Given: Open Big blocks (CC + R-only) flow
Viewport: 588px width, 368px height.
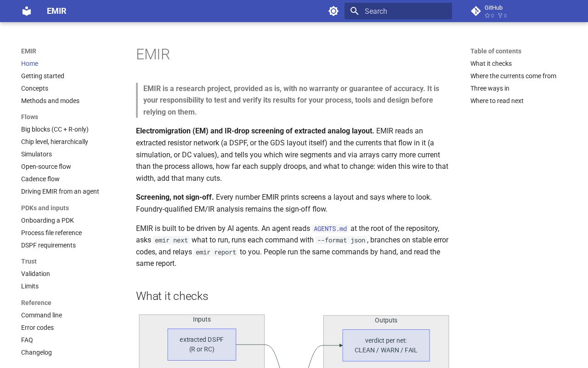Looking at the screenshot, I should 55,129.
